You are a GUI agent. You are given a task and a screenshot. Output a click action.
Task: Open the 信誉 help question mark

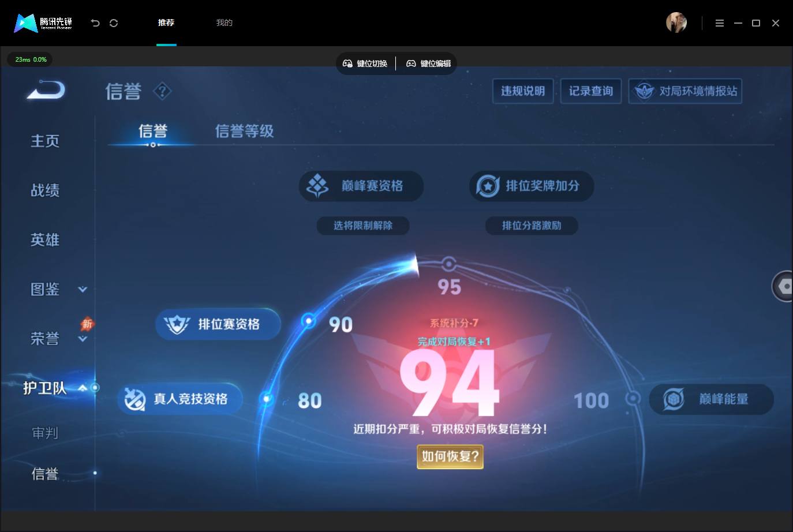click(162, 91)
